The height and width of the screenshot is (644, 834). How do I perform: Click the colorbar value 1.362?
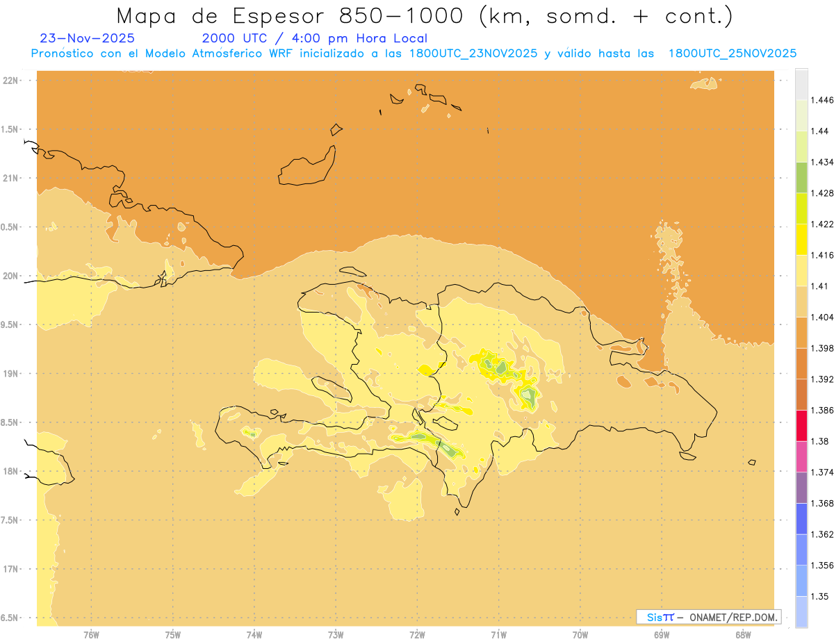pyautogui.click(x=823, y=534)
